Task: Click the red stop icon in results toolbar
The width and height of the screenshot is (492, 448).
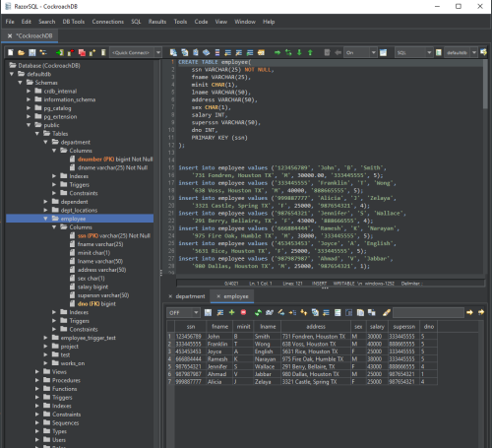Action: tap(243, 312)
